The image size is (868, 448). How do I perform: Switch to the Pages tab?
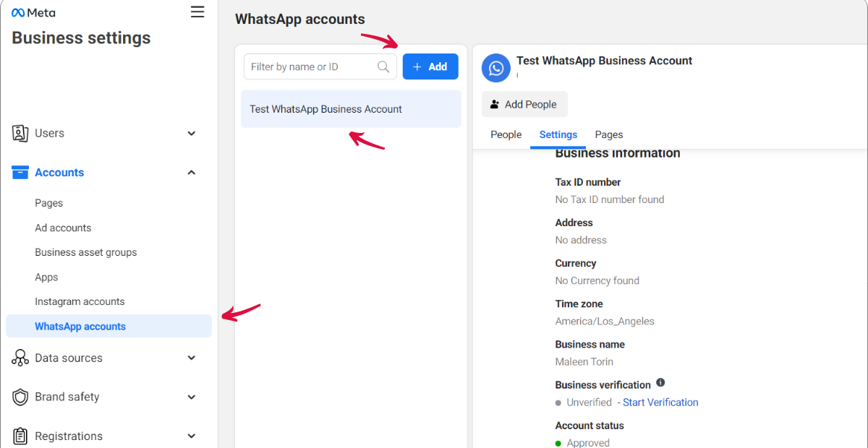click(609, 134)
